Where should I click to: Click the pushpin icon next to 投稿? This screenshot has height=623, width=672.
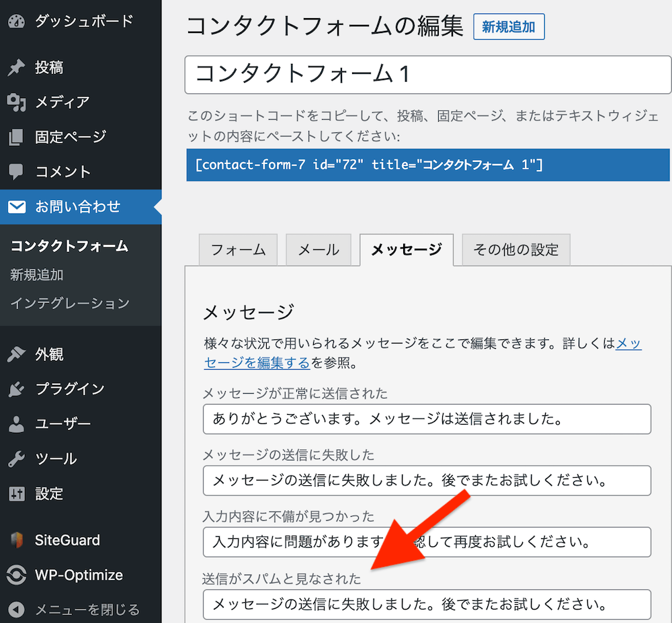tap(16, 67)
